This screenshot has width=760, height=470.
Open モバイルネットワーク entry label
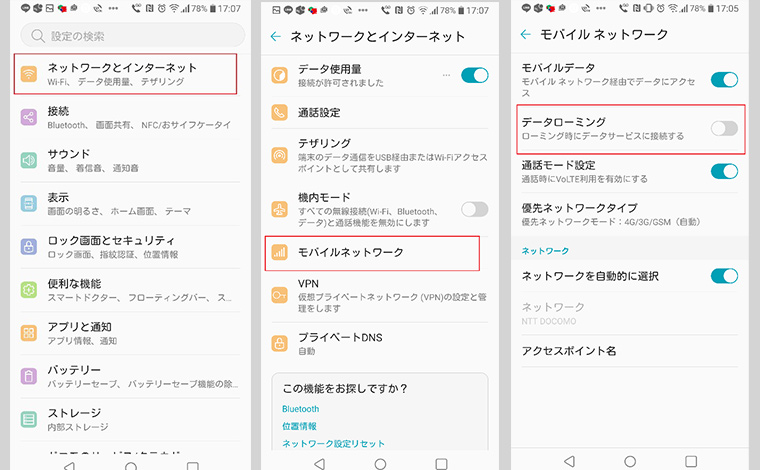350,252
